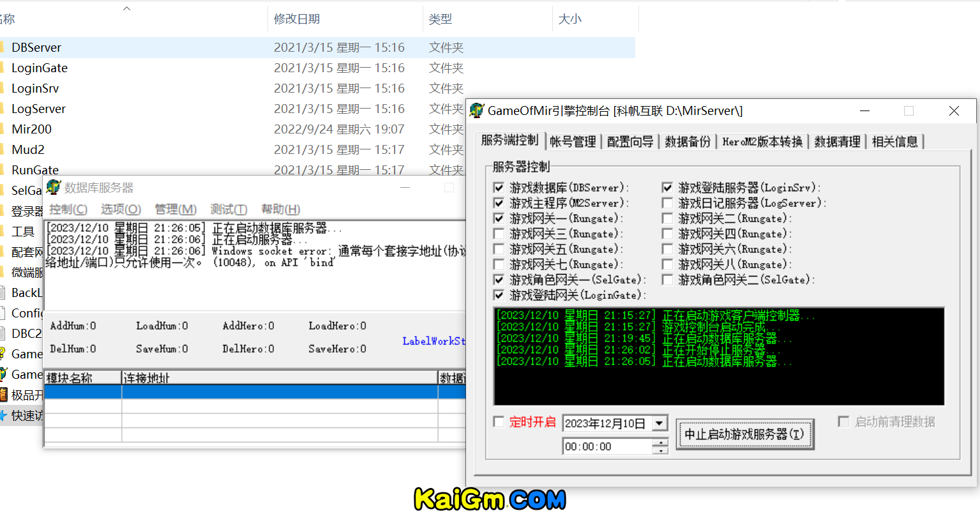This screenshot has height=525, width=980.
Task: Open the 选项(O) menu in database server
Action: coord(121,209)
